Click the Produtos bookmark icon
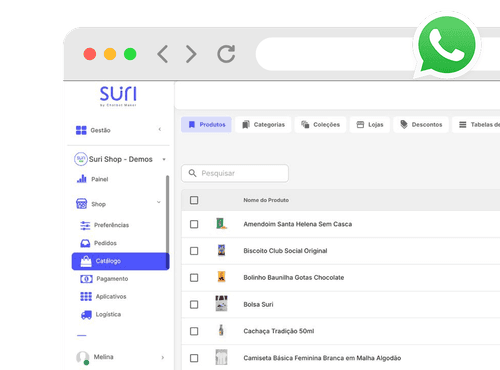 192,125
